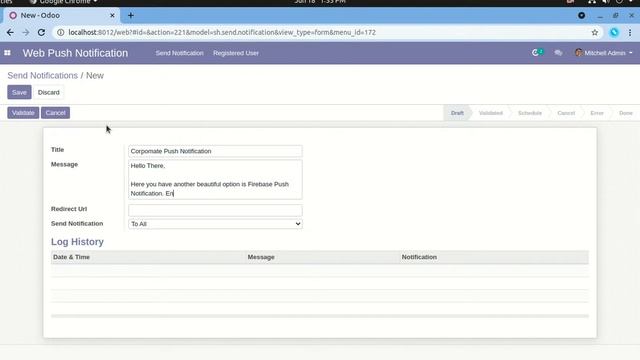Reload the current page

41,32
